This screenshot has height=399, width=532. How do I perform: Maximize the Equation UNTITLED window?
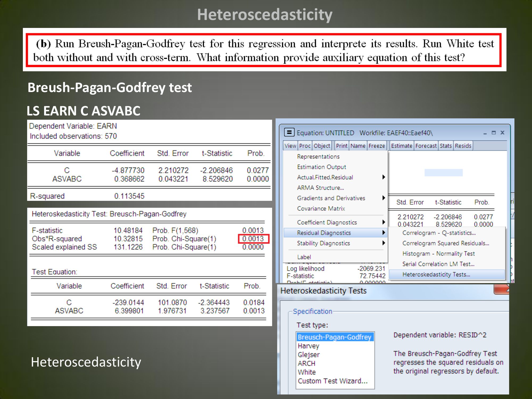[494, 132]
